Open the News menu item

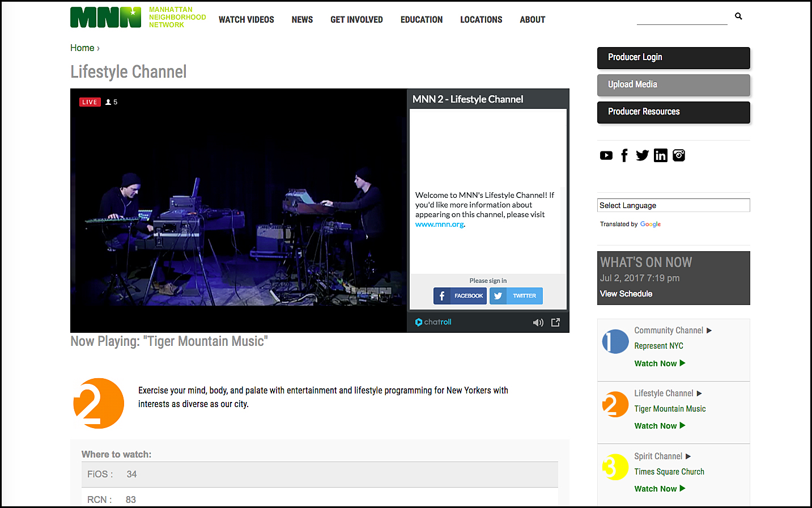pos(302,19)
